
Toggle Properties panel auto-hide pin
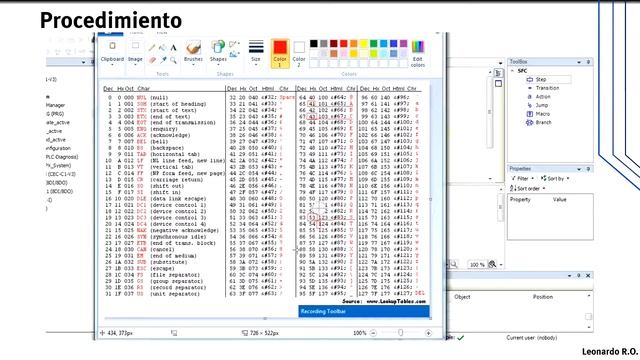click(x=588, y=169)
